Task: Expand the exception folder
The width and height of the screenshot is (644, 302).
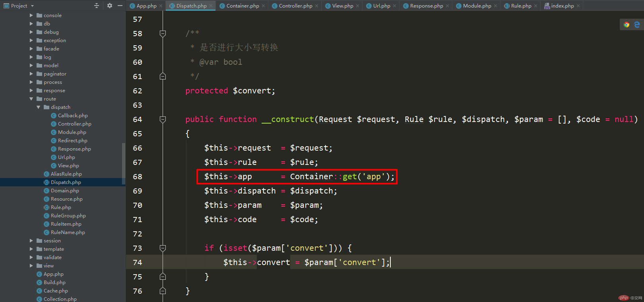Action: coord(31,41)
